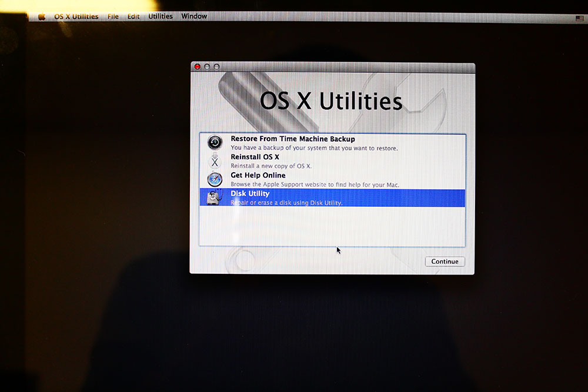This screenshot has height=392, width=588.
Task: Click 'Repair or erase a disk' description
Action: point(286,203)
